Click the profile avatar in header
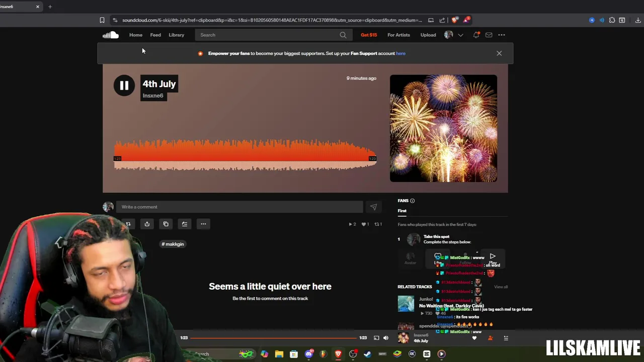 coord(449,35)
